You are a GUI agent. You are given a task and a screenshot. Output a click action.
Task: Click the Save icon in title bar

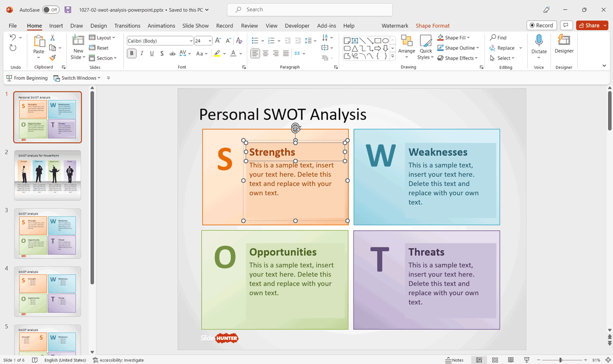[68, 10]
